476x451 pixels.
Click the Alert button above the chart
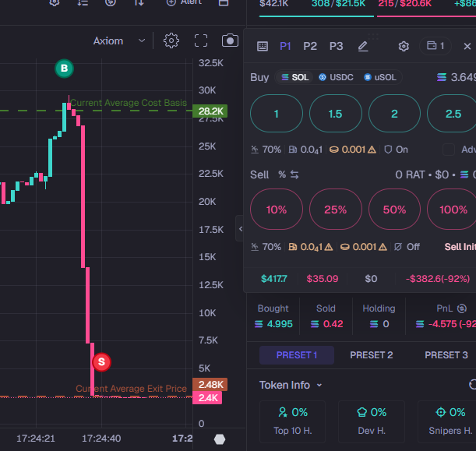click(x=184, y=2)
